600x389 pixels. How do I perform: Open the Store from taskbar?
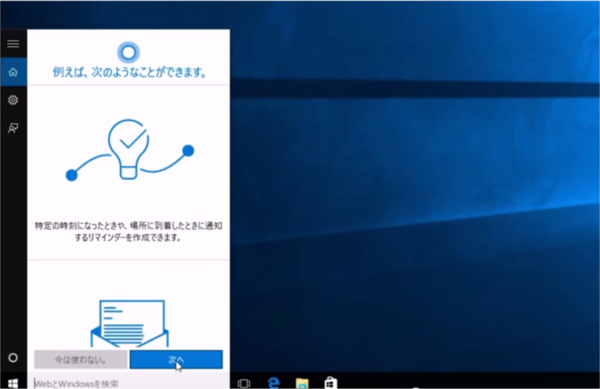click(x=331, y=382)
